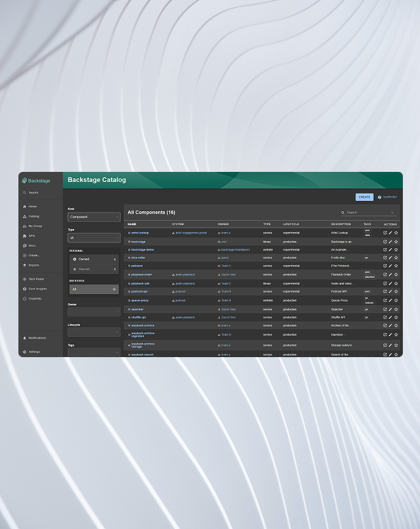Expand the Type dropdown showing all

pos(94,238)
